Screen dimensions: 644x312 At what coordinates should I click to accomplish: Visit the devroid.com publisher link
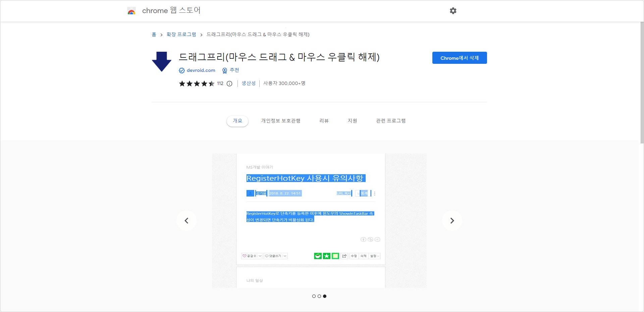click(x=201, y=71)
